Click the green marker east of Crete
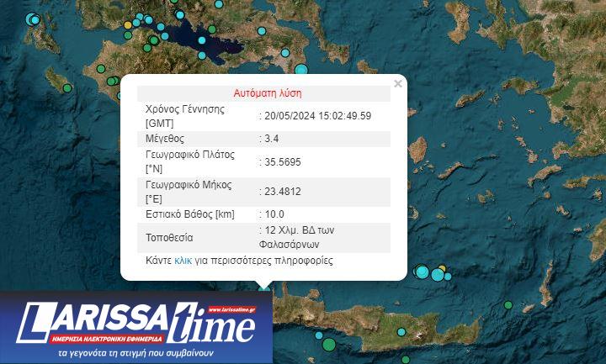606x364 pixels. 508,304
